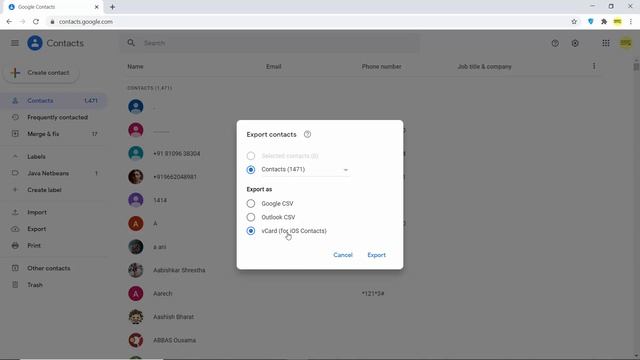This screenshot has height=360, width=640.
Task: Click the browser address bar
Action: click(x=310, y=22)
